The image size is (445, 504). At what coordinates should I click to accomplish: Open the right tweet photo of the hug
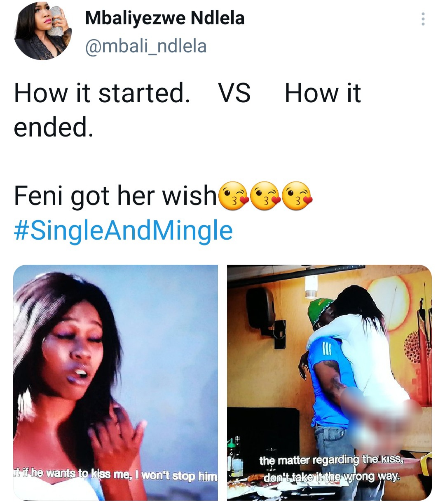(x=329, y=371)
